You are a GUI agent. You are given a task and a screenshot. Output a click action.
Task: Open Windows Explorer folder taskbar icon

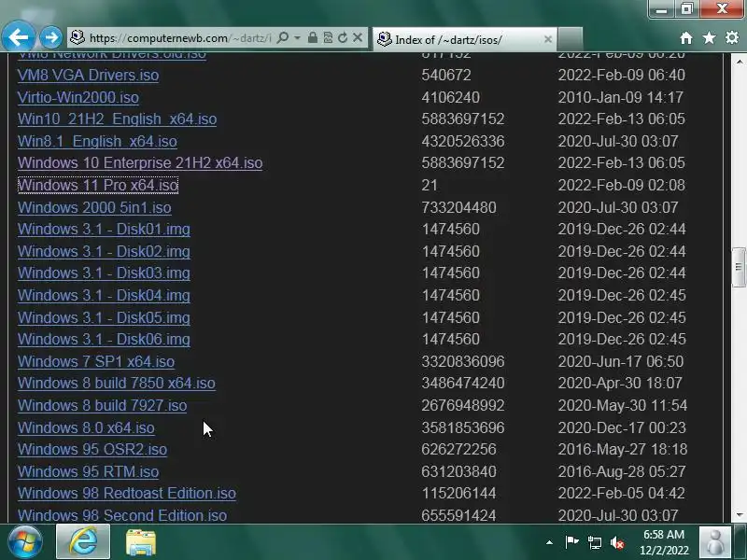(x=141, y=542)
